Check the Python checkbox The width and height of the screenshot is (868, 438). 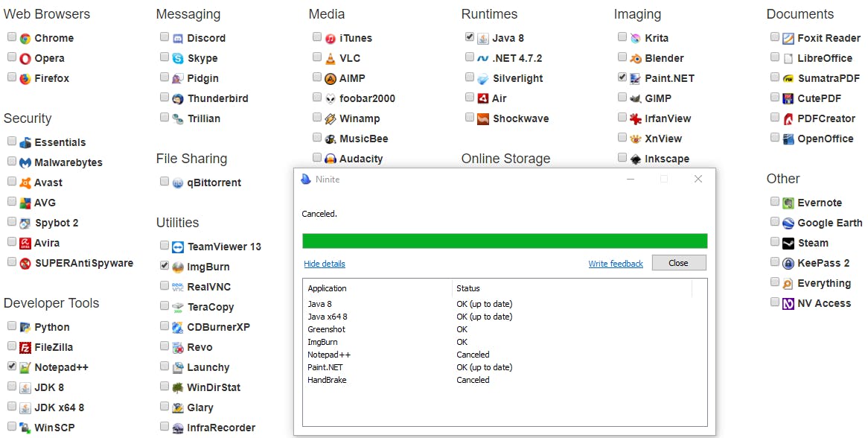12,326
